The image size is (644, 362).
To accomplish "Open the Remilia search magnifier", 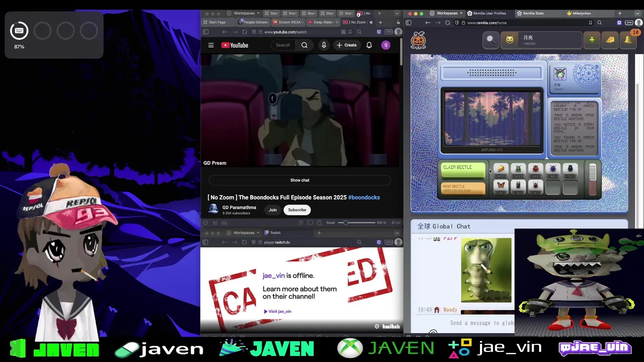I will 491,40.
